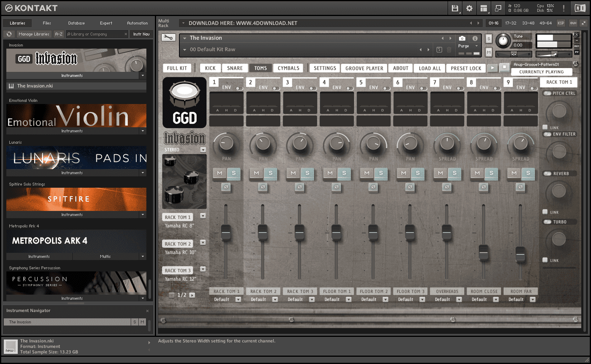Open the GROOVE PLAYER tab
591x364 pixels.
(x=364, y=68)
